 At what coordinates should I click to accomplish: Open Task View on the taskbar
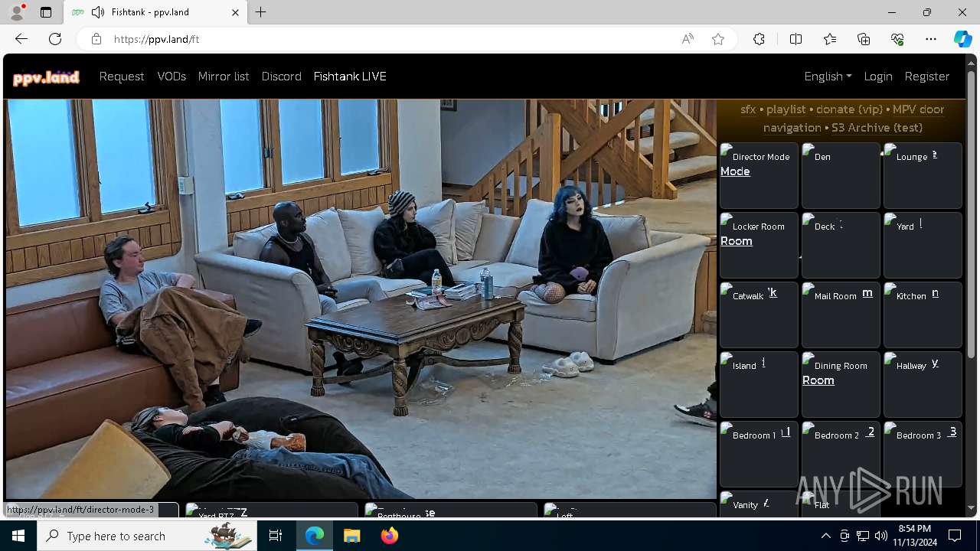[276, 536]
